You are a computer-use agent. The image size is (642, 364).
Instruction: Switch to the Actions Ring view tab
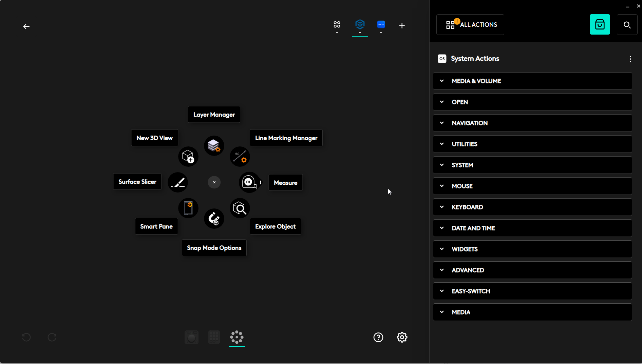click(237, 337)
